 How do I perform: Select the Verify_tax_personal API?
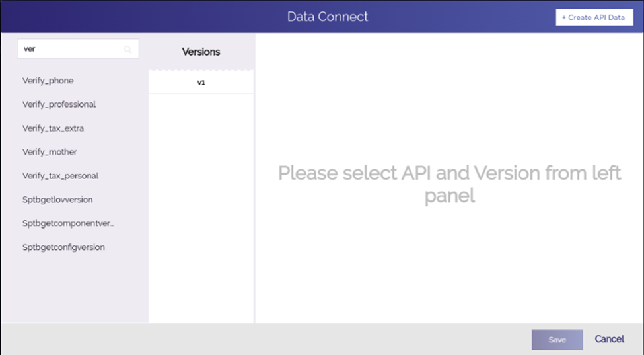(60, 176)
